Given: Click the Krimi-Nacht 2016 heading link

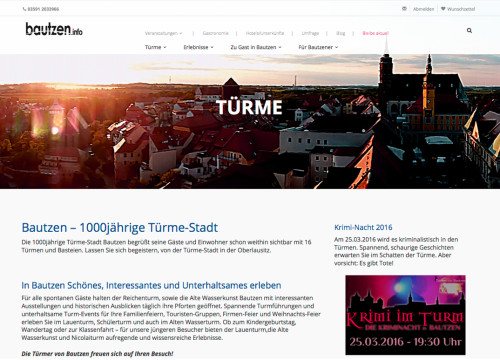Looking at the screenshot, I should coord(363,227).
